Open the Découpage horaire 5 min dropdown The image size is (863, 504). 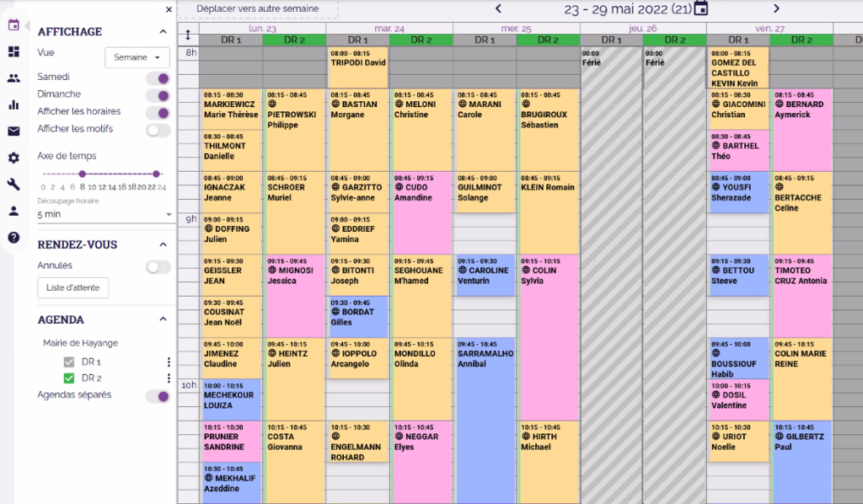(x=104, y=215)
